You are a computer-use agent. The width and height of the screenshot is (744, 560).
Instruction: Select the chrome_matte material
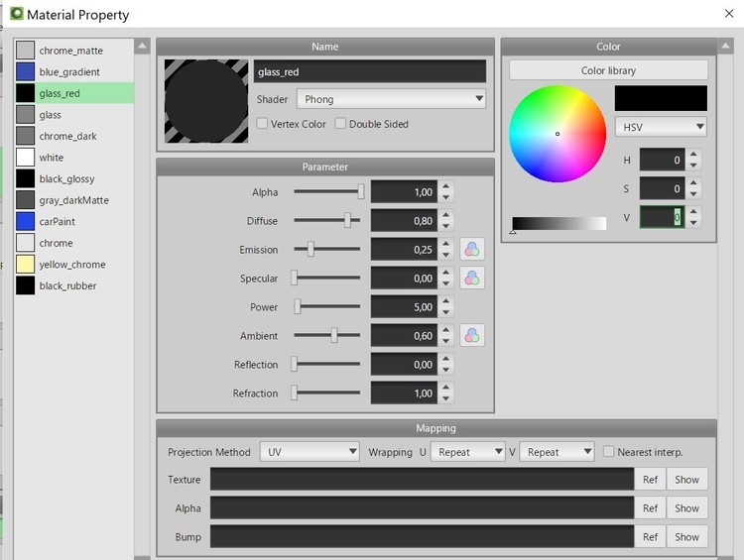click(x=74, y=51)
